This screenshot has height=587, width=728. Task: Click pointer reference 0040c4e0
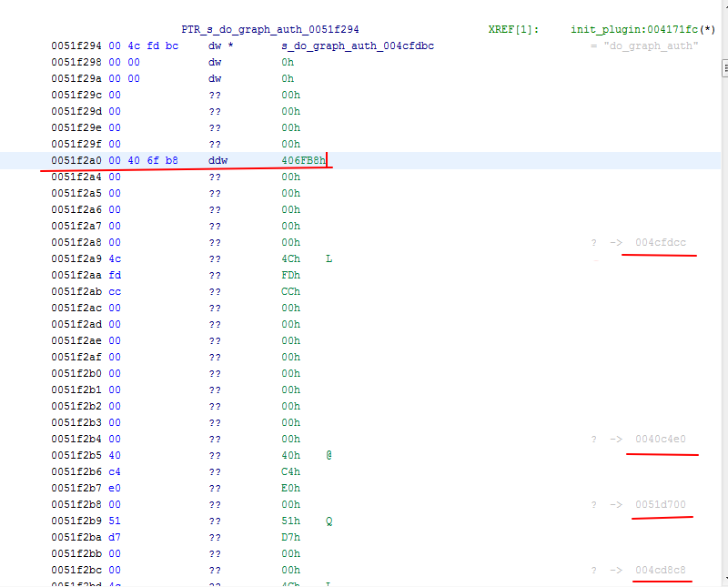[661, 439]
